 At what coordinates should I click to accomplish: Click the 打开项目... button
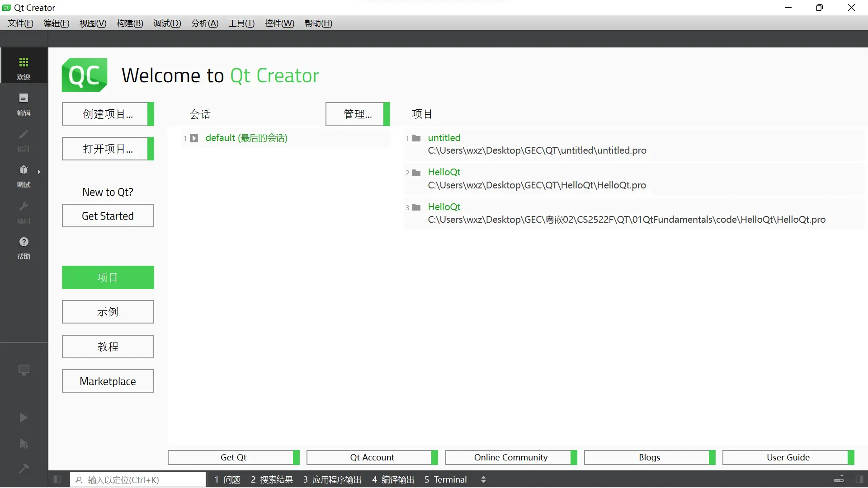(108, 149)
